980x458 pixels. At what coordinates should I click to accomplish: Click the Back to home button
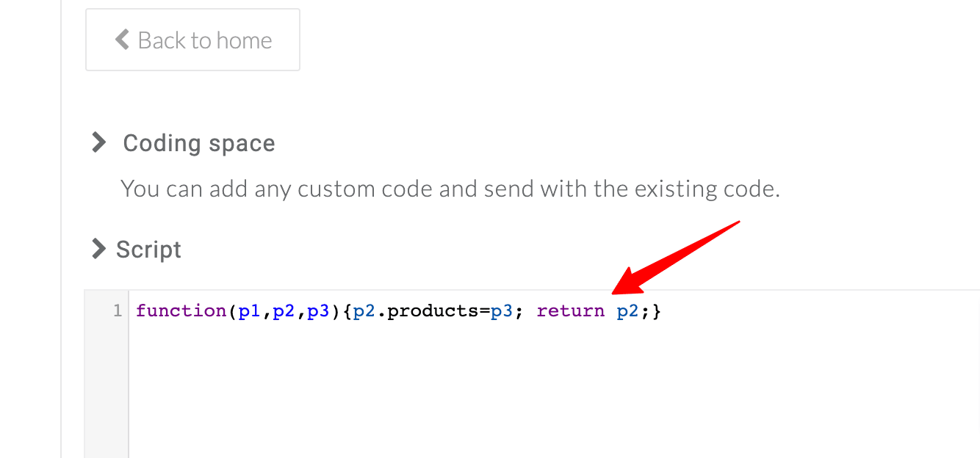[x=192, y=40]
